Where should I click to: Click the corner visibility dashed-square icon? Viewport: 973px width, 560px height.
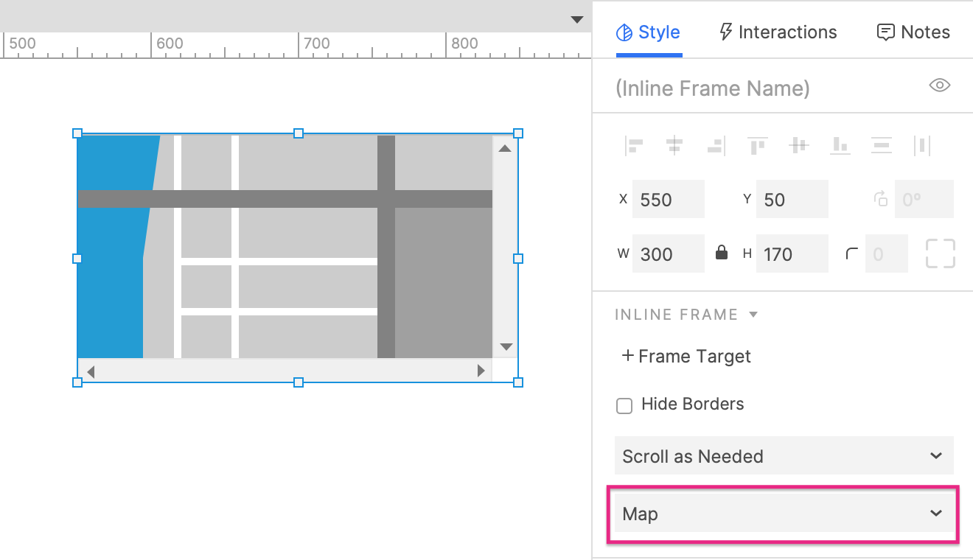pos(940,254)
